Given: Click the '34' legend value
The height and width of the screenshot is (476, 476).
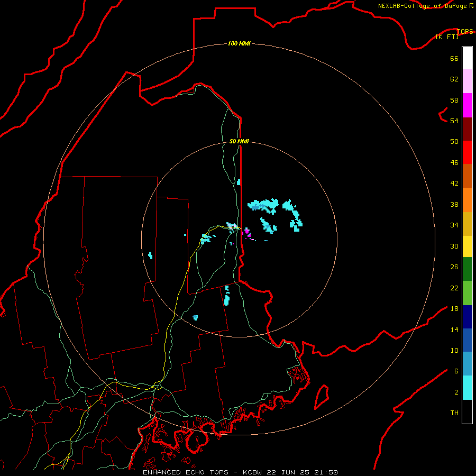Looking at the screenshot, I should [x=454, y=225].
